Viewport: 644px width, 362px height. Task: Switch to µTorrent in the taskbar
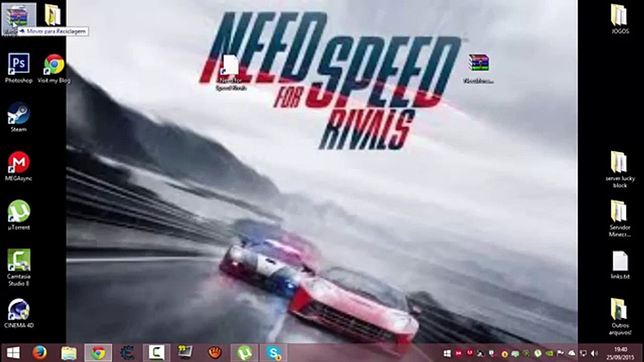coord(245,353)
